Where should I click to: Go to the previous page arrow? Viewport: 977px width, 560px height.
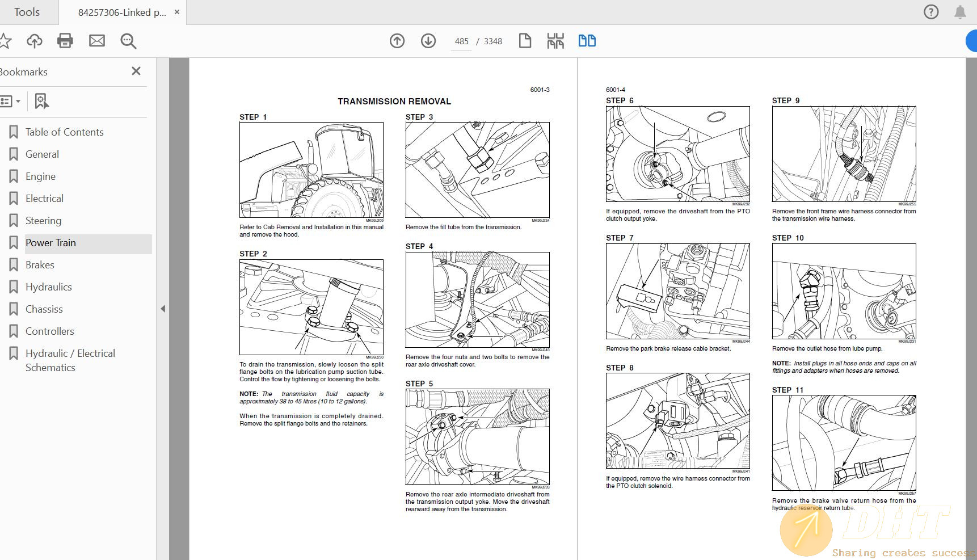tap(397, 41)
